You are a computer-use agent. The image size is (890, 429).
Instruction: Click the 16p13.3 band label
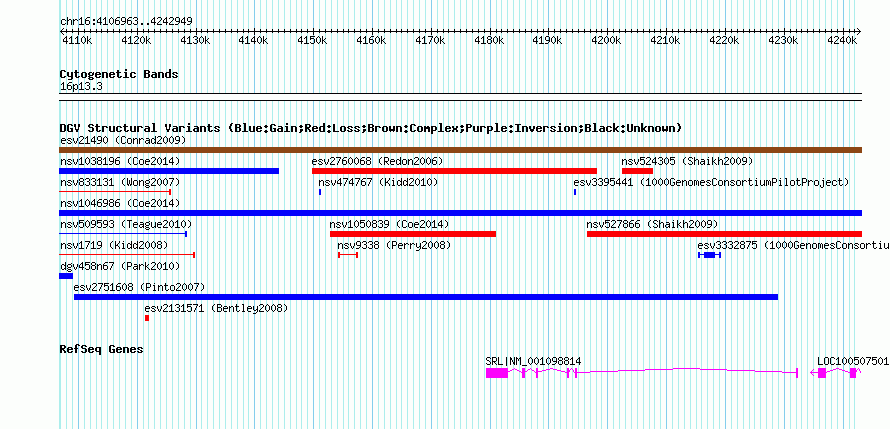pyautogui.click(x=81, y=87)
